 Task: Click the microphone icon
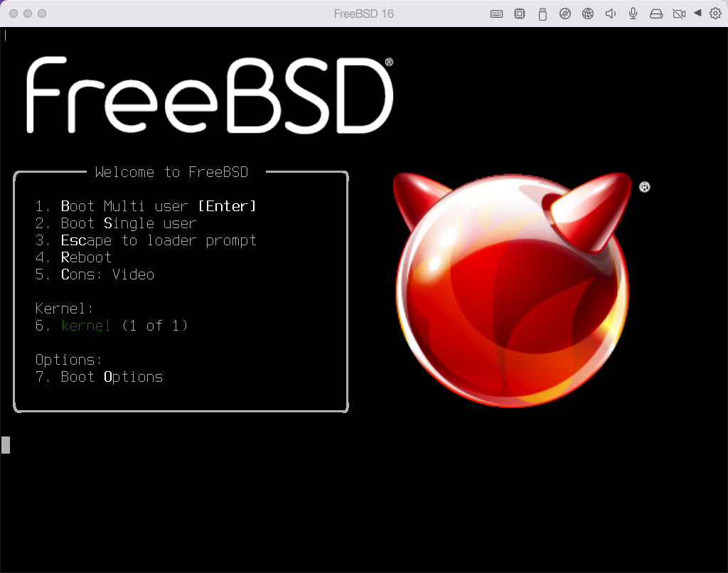pyautogui.click(x=633, y=14)
